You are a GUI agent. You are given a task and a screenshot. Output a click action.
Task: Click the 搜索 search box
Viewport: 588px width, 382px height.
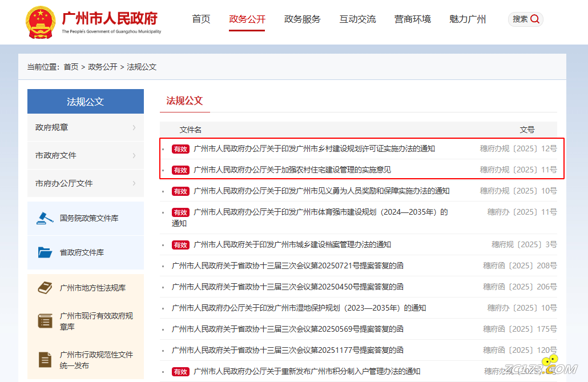click(x=525, y=19)
